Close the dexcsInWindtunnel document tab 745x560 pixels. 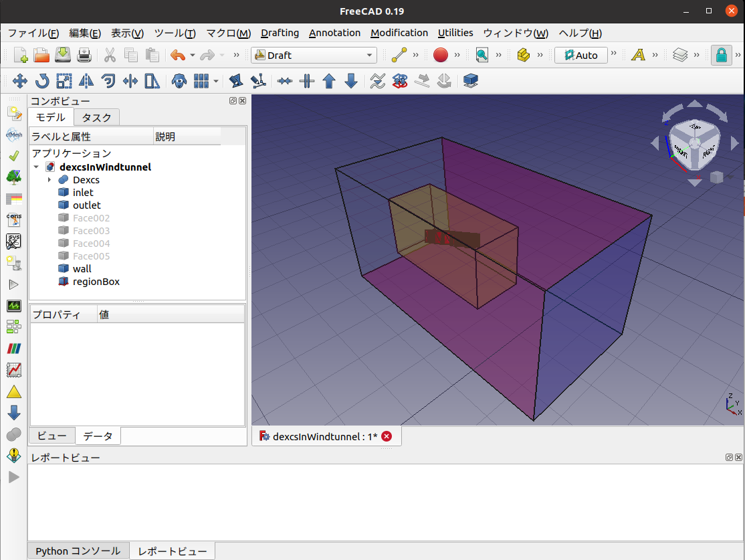point(387,436)
